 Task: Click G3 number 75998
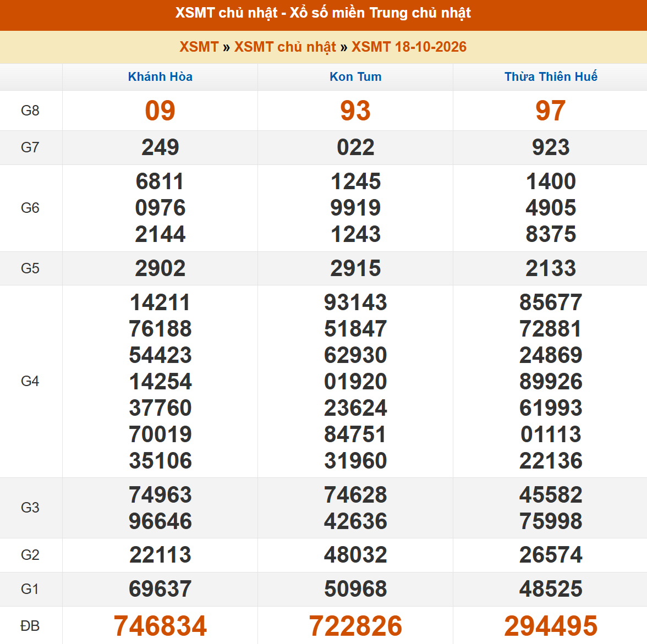pos(551,521)
